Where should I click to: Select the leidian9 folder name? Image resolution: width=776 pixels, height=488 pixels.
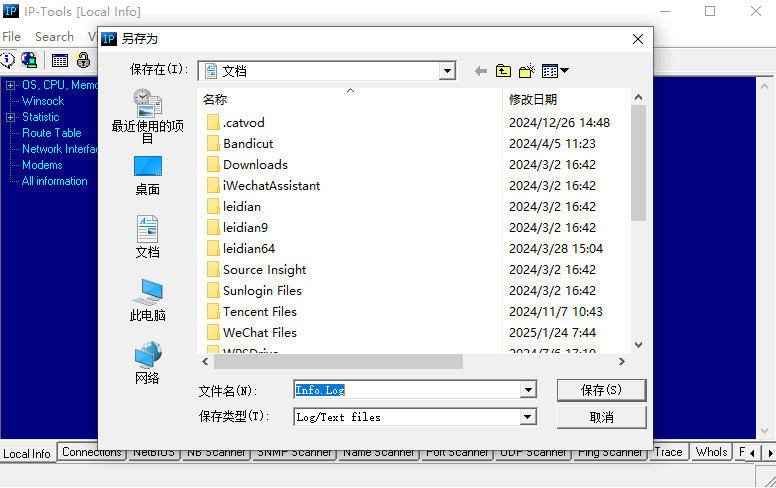pyautogui.click(x=245, y=228)
